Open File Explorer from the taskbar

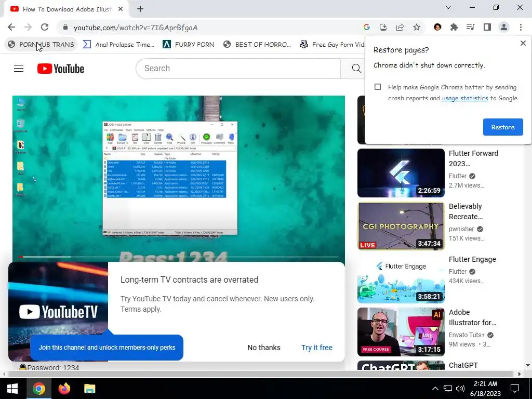pos(89,389)
